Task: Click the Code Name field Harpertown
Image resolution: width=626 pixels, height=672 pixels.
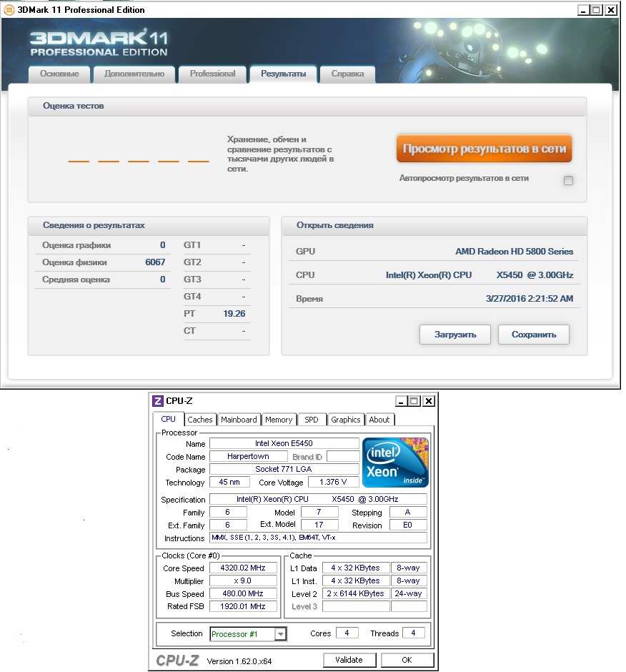Action: pyautogui.click(x=248, y=456)
